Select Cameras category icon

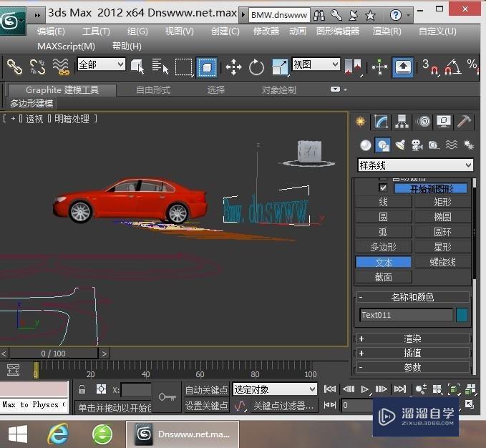click(417, 145)
